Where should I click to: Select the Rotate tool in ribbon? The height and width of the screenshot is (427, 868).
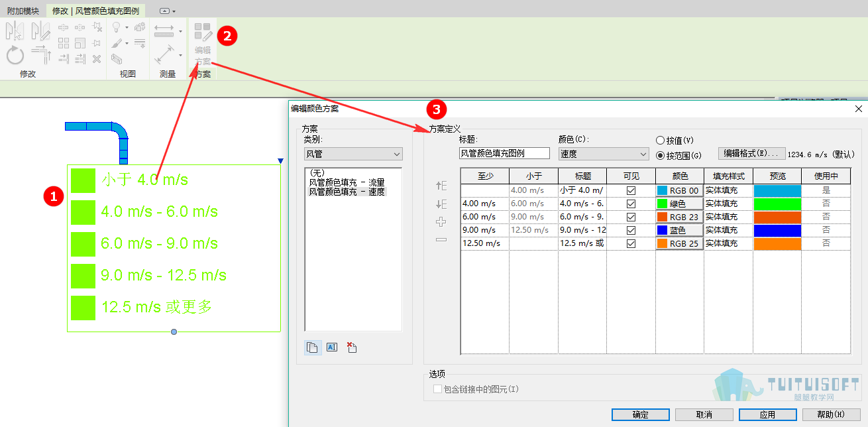[x=15, y=55]
